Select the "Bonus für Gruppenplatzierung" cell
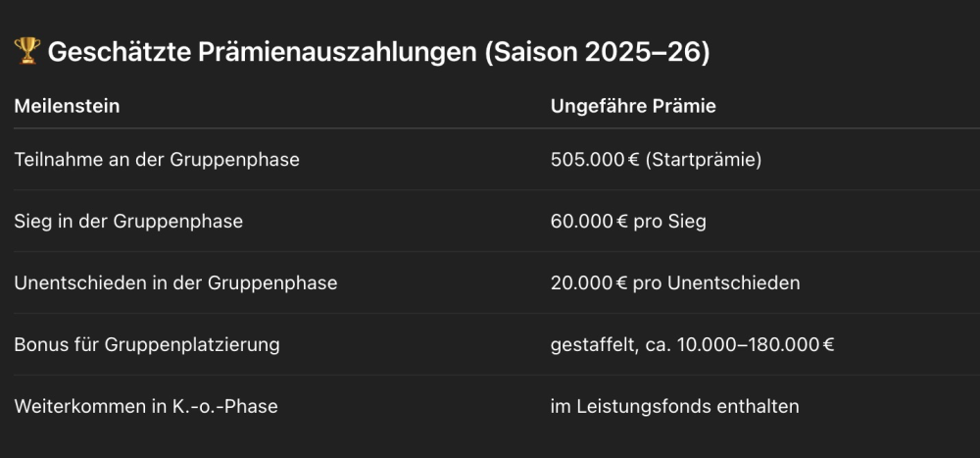This screenshot has height=458, width=980. 147,344
